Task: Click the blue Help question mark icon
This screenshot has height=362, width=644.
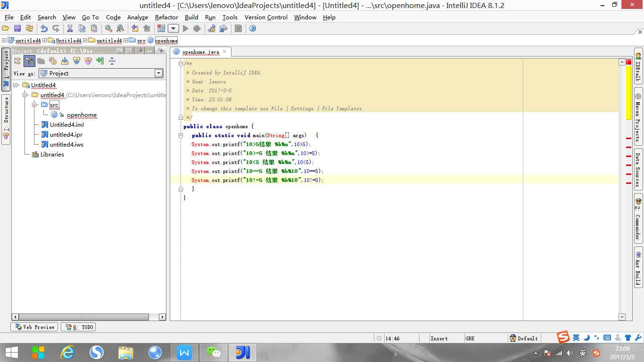Action: pos(253,29)
